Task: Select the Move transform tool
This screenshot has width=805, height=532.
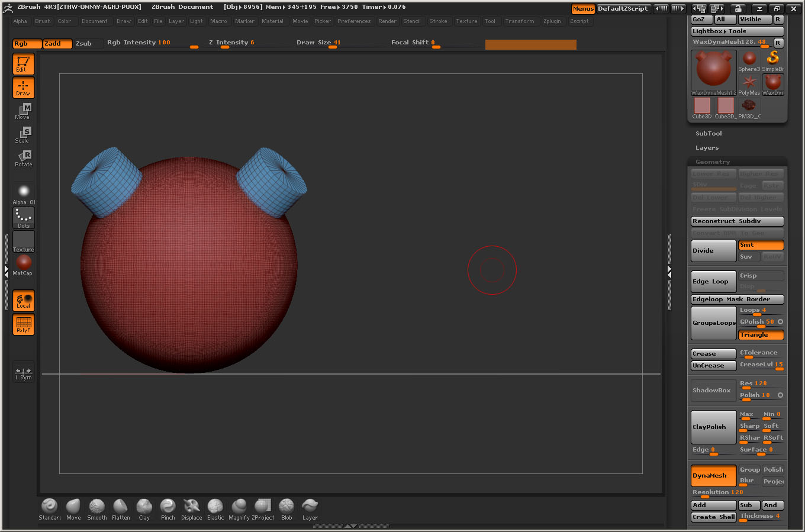Action: (24, 111)
